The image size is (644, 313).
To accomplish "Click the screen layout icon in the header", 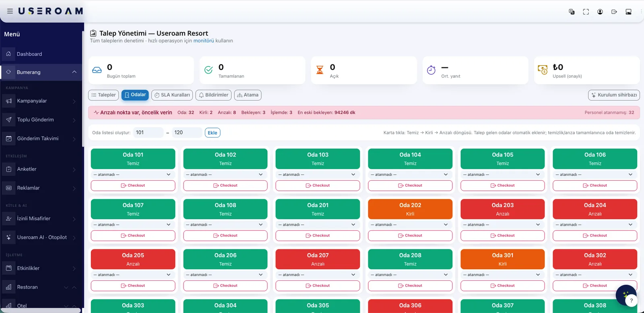I will coord(628,12).
